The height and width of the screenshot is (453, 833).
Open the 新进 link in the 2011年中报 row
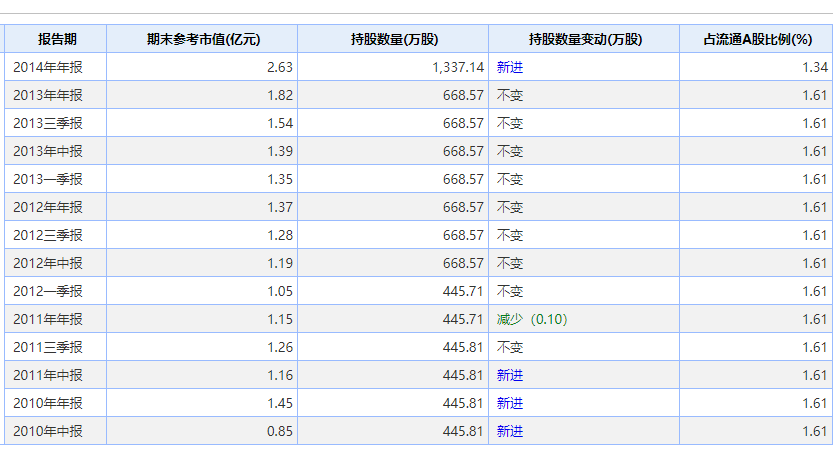509,375
